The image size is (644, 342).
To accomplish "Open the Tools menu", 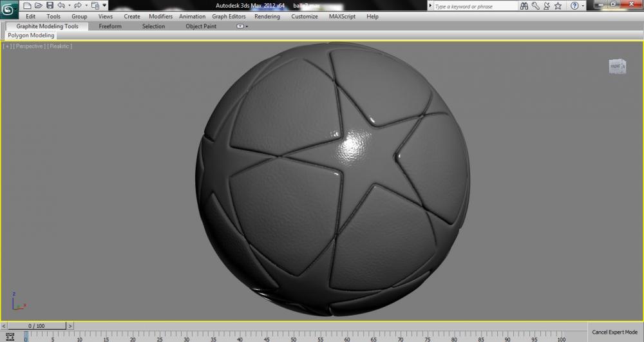I will (x=53, y=16).
